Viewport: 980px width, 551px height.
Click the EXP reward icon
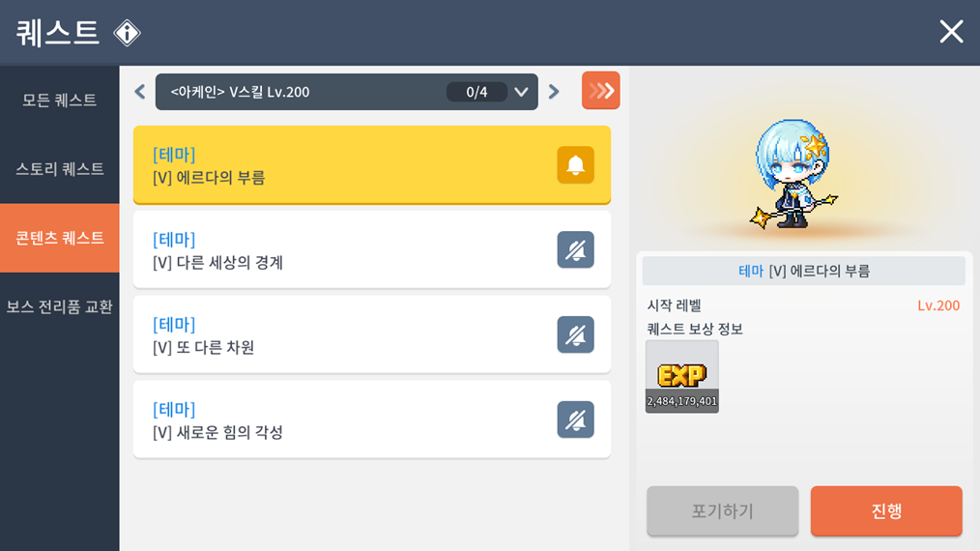point(682,376)
